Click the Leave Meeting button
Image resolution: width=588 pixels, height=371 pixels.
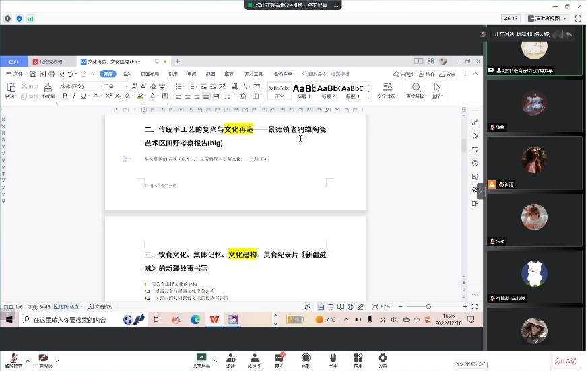564,361
